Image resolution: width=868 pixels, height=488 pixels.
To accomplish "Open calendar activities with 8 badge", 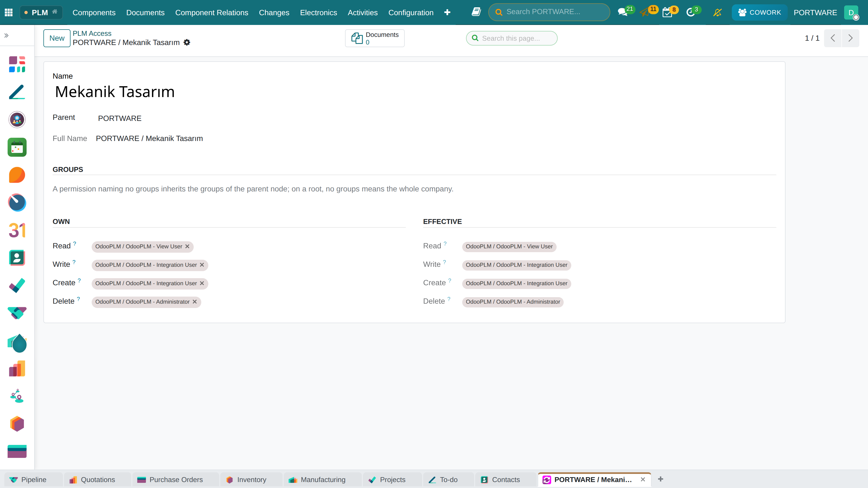I will [x=670, y=12].
